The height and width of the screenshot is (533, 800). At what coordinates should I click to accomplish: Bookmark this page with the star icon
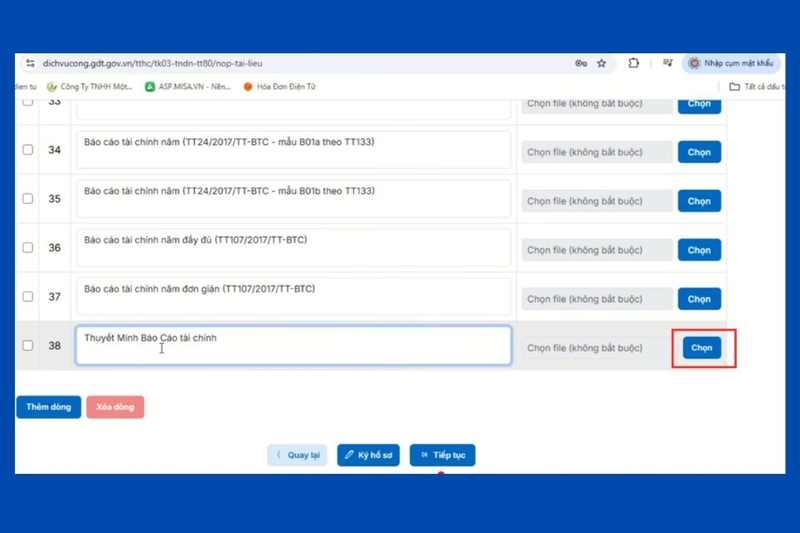pos(602,63)
